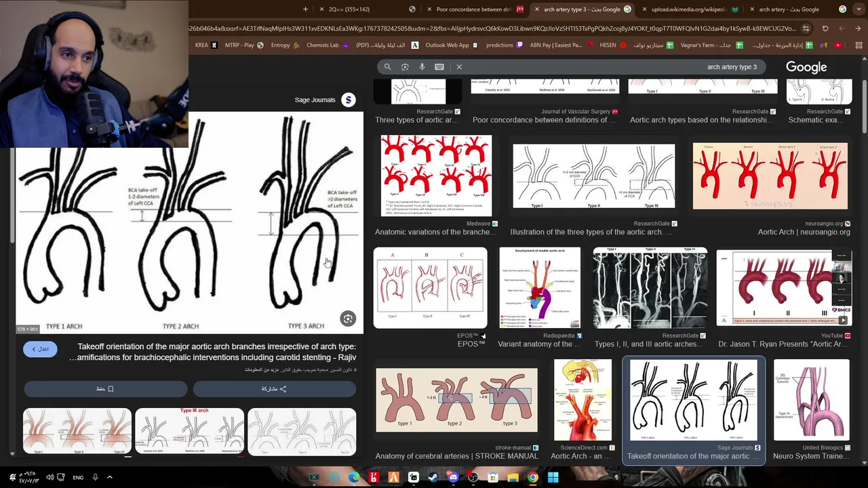Open File Explorer from the taskbar
Viewport: 868px width, 488px height.
coord(513,477)
